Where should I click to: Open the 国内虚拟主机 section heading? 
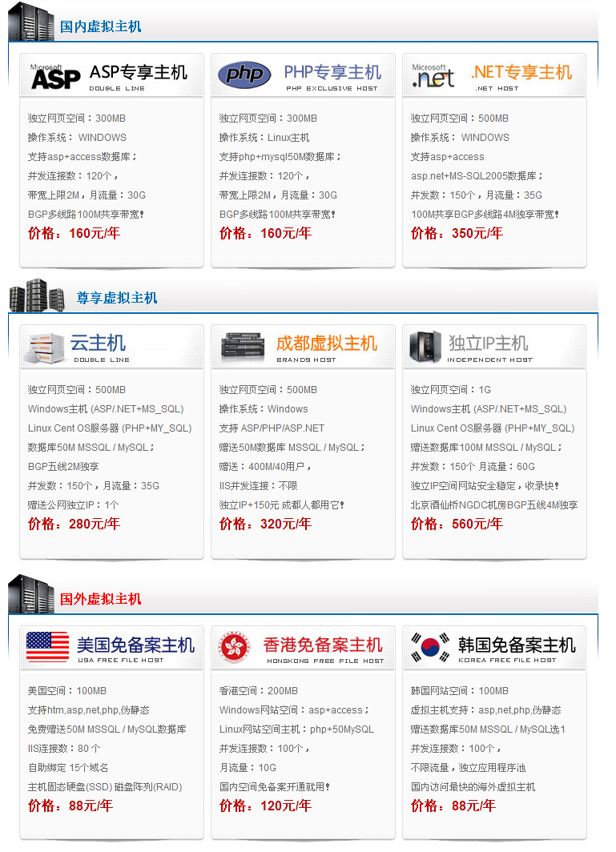tap(101, 26)
